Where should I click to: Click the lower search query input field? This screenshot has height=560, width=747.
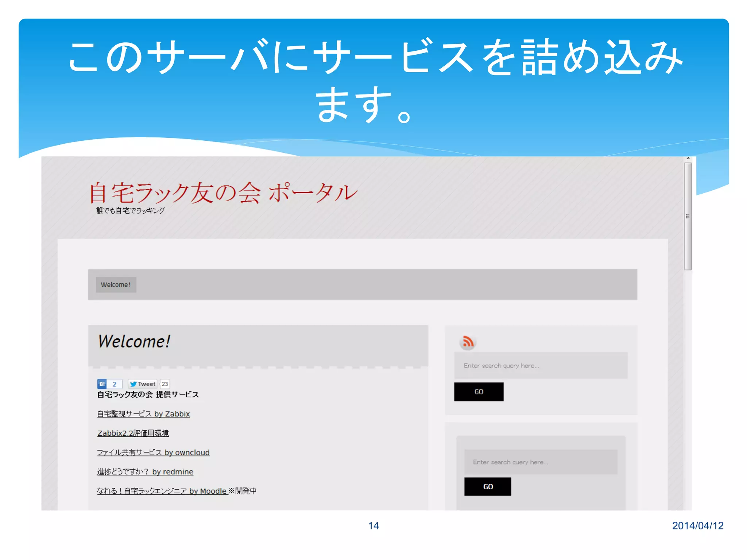click(x=541, y=462)
